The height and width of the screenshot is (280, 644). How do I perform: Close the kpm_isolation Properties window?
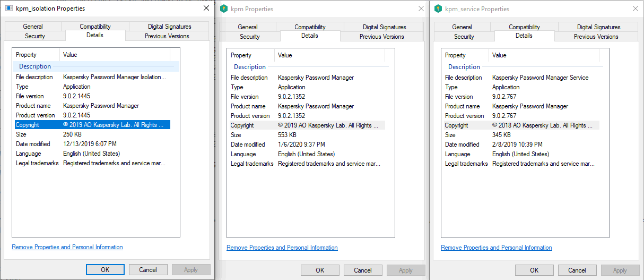206,9
